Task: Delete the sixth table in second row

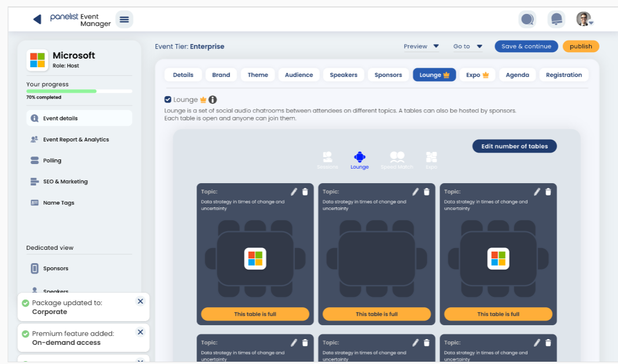Action: click(548, 343)
